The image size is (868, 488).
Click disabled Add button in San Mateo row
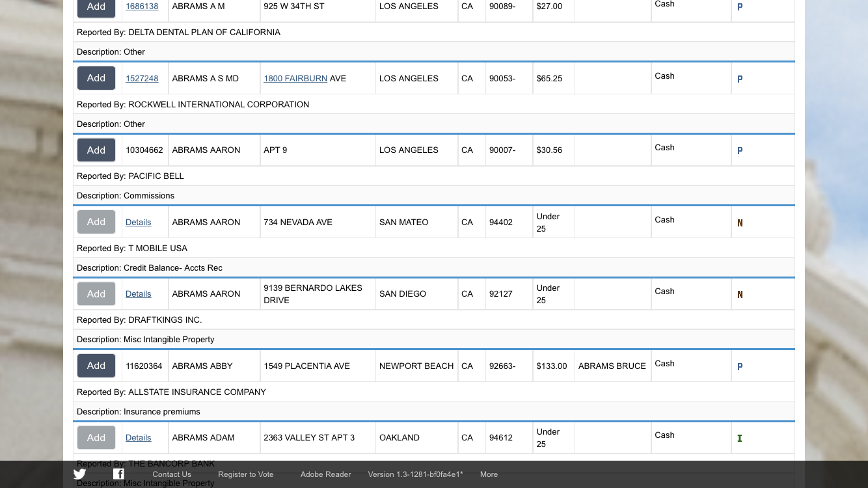tap(96, 222)
